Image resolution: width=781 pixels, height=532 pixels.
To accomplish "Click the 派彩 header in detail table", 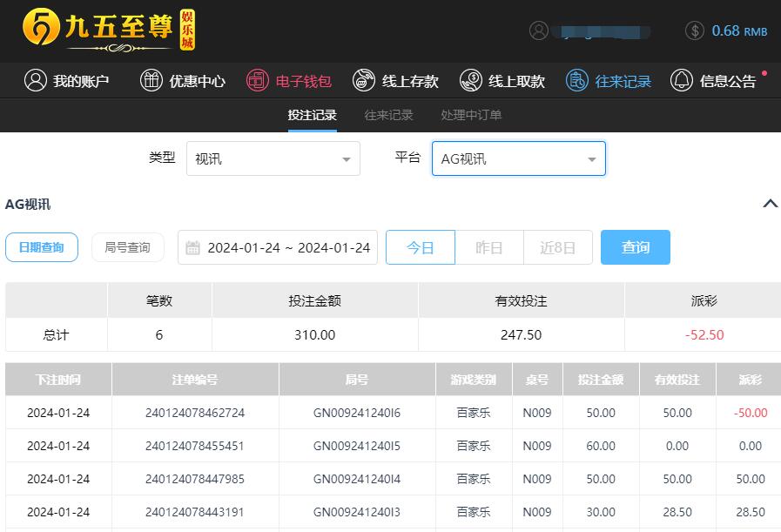I will pyautogui.click(x=751, y=380).
